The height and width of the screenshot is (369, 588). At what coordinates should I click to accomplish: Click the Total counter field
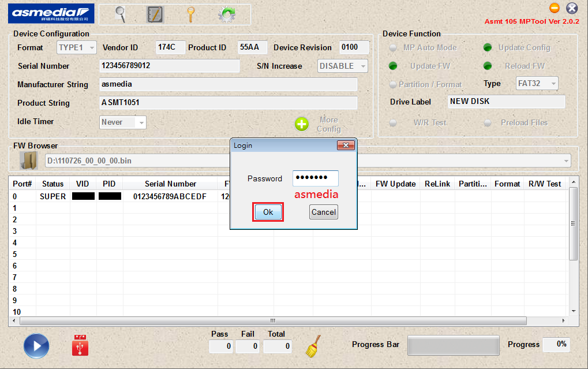[278, 346]
